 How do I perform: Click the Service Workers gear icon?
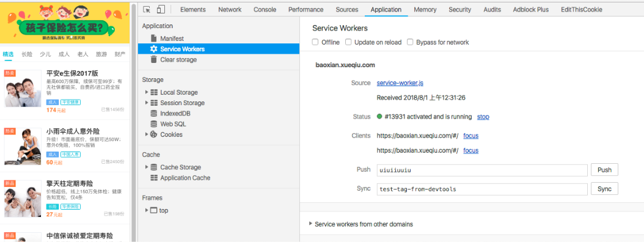point(153,49)
